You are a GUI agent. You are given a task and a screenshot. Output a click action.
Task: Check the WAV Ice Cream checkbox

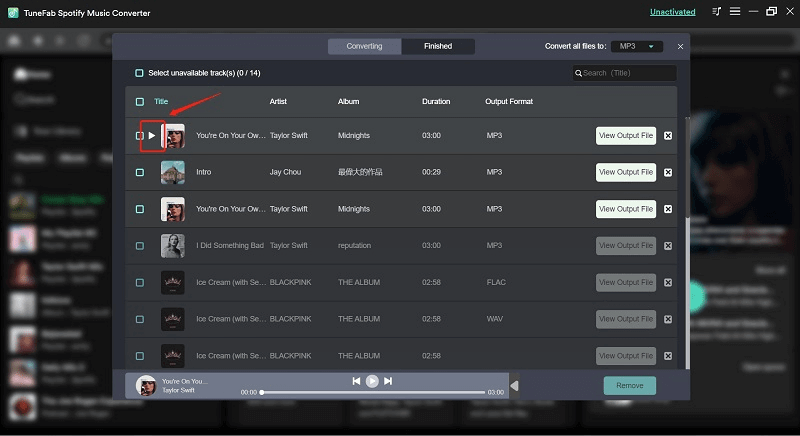coord(140,319)
